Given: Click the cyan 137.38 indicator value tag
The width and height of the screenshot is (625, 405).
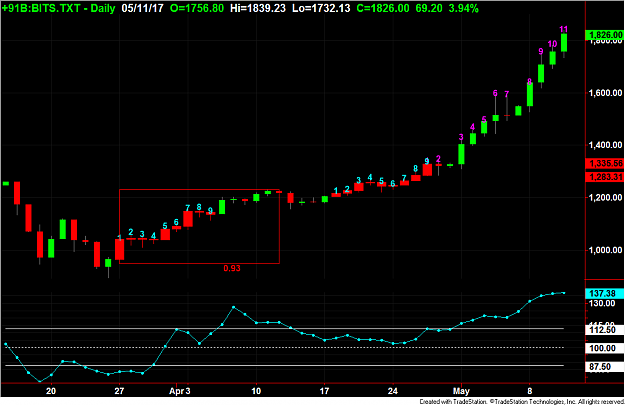Looking at the screenshot, I should (604, 294).
